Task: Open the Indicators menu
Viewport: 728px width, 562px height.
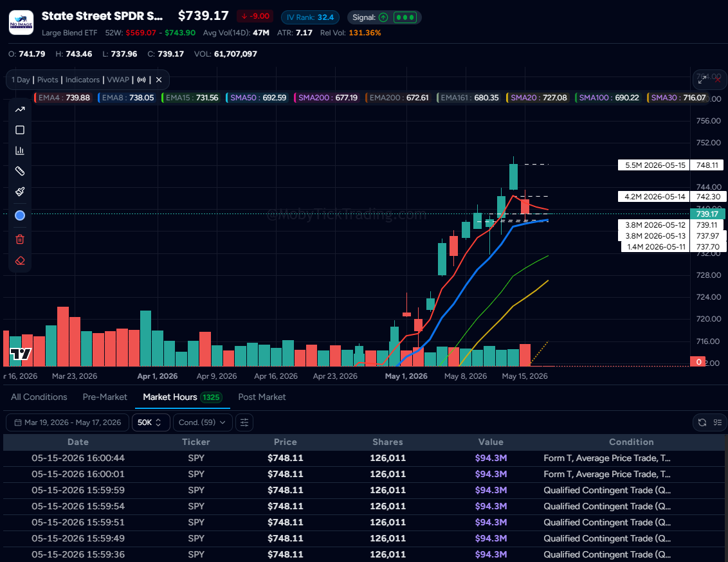Action: click(83, 80)
